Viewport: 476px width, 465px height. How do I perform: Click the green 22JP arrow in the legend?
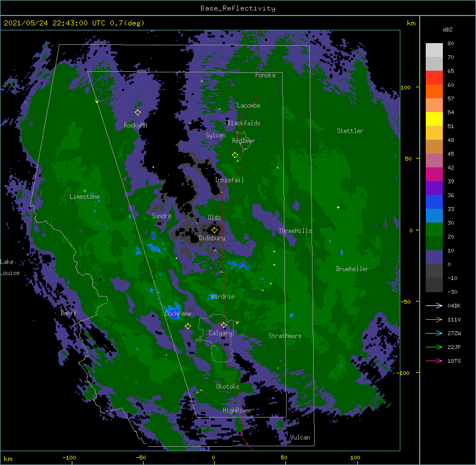point(434,347)
